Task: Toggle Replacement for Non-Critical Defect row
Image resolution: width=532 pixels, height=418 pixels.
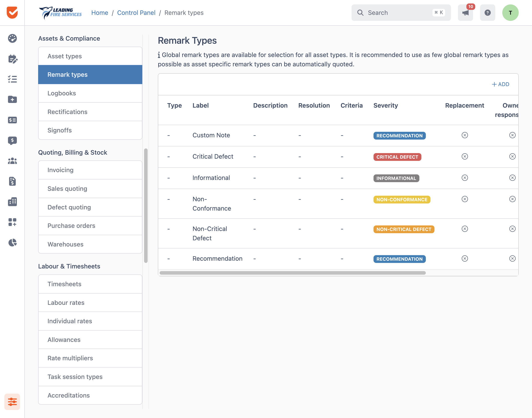Action: click(465, 229)
